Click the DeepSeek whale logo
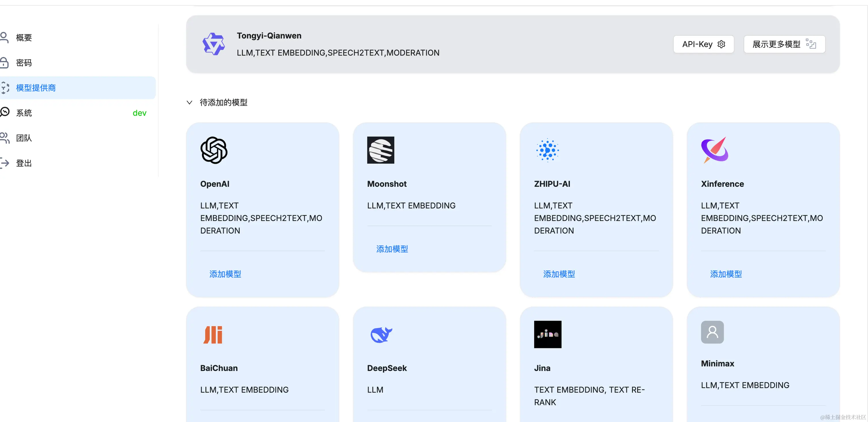Viewport: 868px width, 422px height. click(x=381, y=335)
